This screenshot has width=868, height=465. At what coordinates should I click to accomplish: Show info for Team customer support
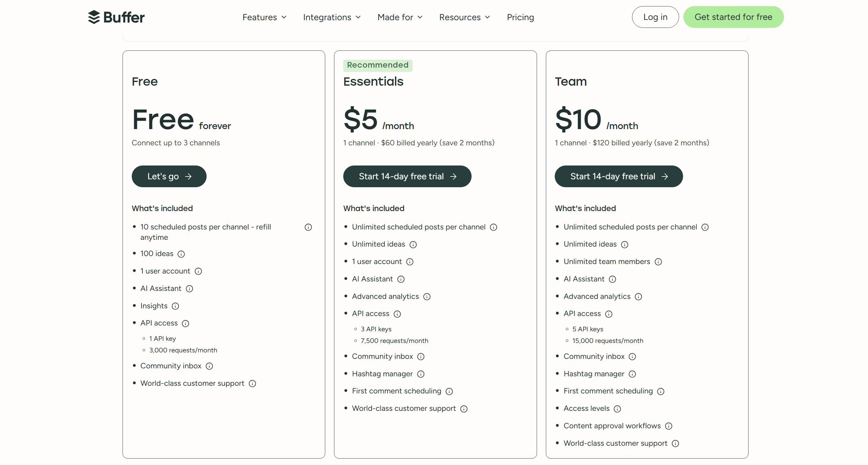[x=675, y=444]
